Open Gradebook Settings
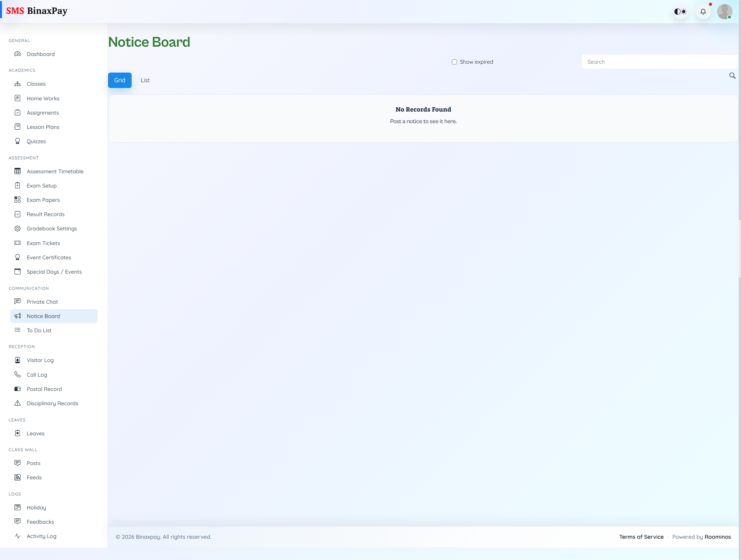741x560 pixels. pyautogui.click(x=51, y=228)
